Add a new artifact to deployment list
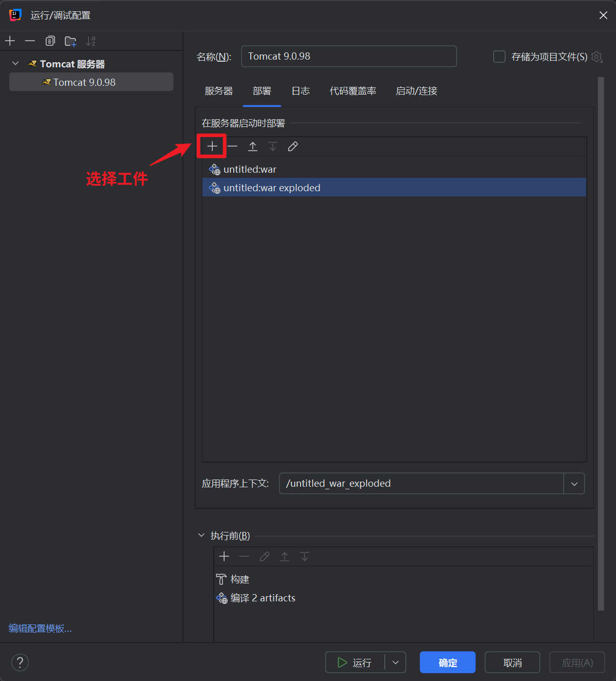The image size is (616, 681). [x=212, y=146]
